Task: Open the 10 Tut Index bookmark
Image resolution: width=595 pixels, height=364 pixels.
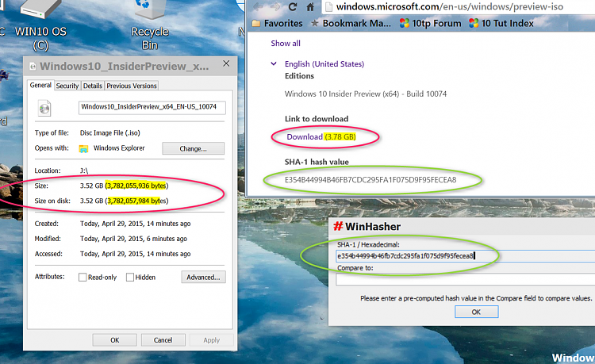Action: click(x=501, y=24)
